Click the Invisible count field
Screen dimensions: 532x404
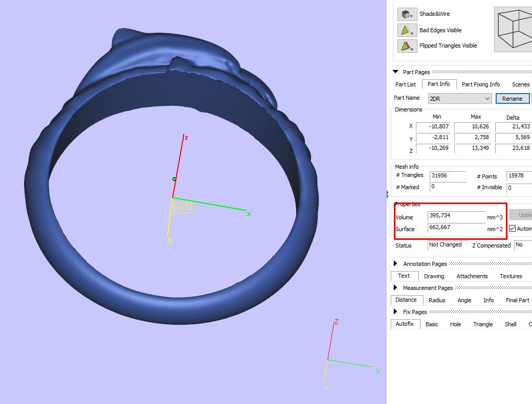[x=519, y=188]
